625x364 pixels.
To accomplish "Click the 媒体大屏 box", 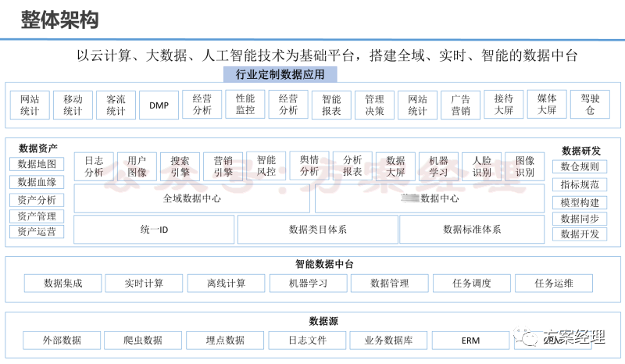I will [546, 105].
